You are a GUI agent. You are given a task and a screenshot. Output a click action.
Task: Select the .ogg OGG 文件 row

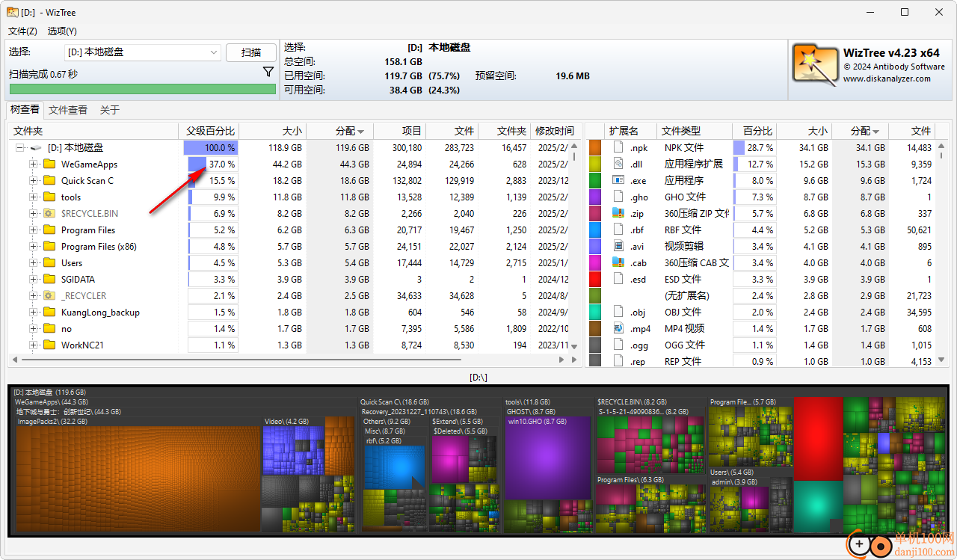click(x=761, y=345)
